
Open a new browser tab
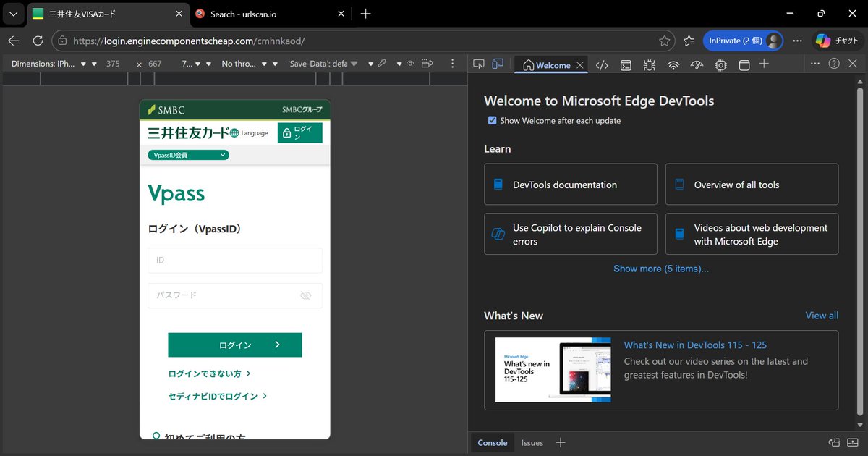click(x=366, y=14)
